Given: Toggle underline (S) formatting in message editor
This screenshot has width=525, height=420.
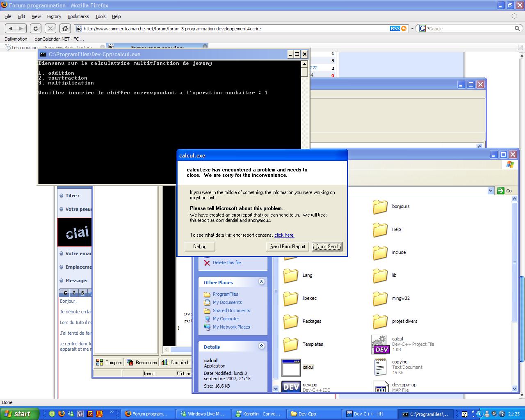Looking at the screenshot, I should point(82,293).
